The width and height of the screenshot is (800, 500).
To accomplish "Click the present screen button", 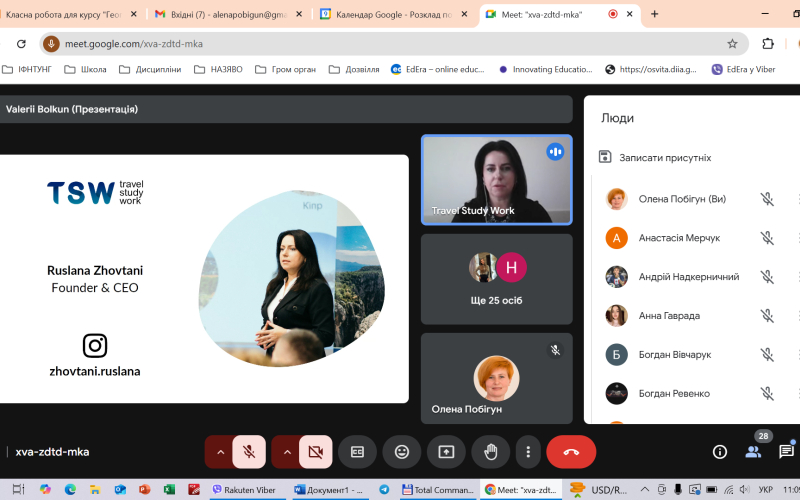I will 446,452.
